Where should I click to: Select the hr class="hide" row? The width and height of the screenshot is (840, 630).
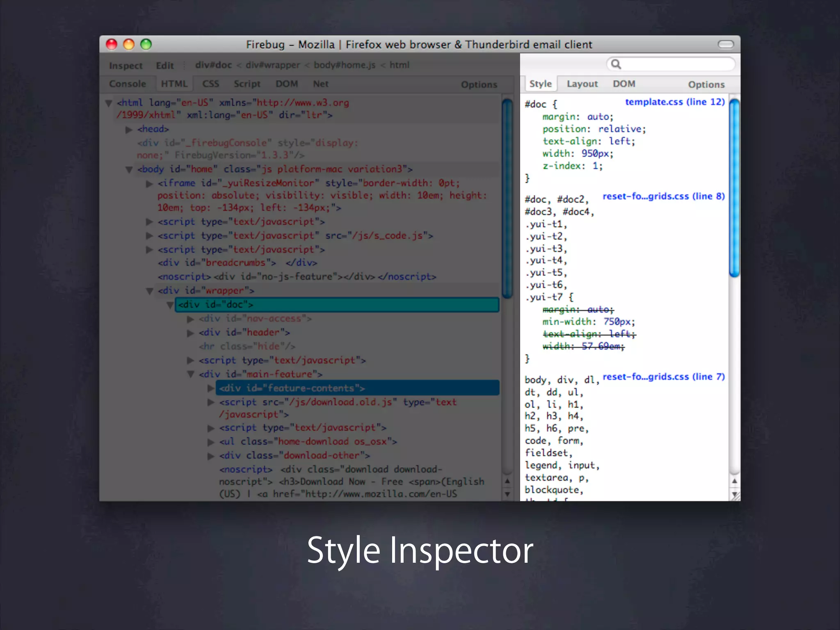click(247, 346)
